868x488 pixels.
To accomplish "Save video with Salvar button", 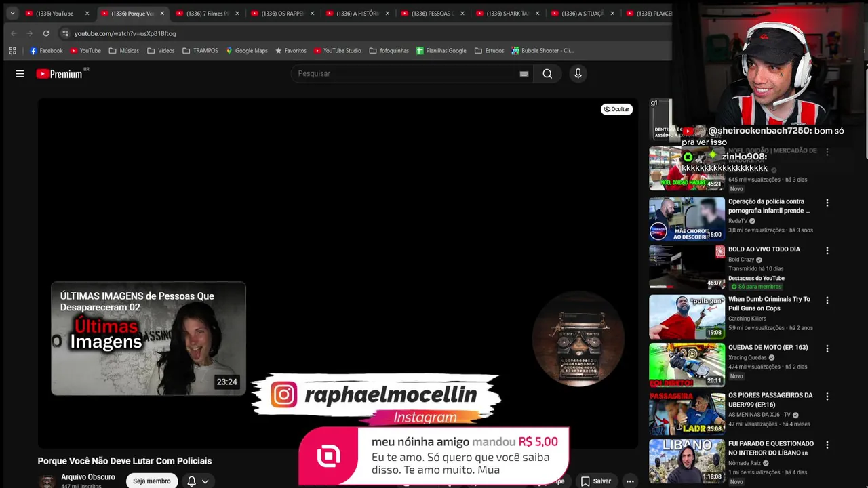I will point(596,481).
